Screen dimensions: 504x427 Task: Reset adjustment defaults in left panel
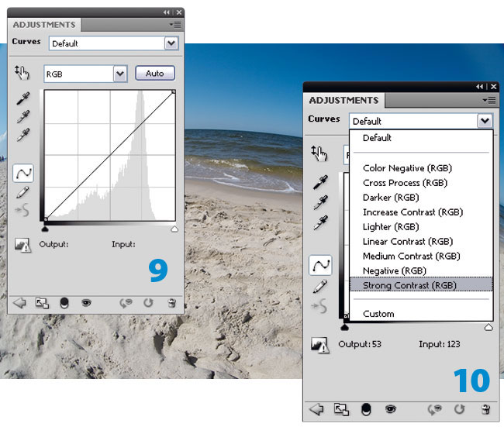[x=148, y=303]
